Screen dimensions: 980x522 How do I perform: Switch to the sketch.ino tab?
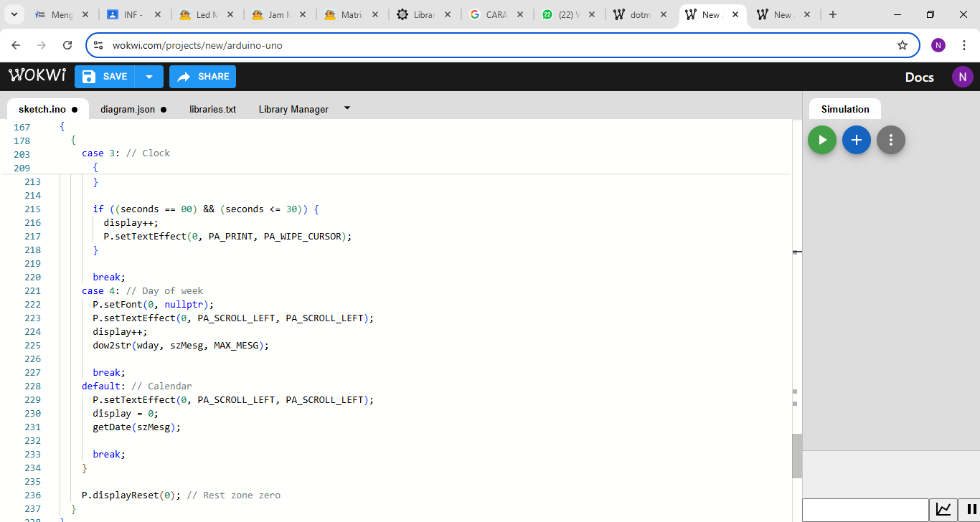click(x=48, y=109)
